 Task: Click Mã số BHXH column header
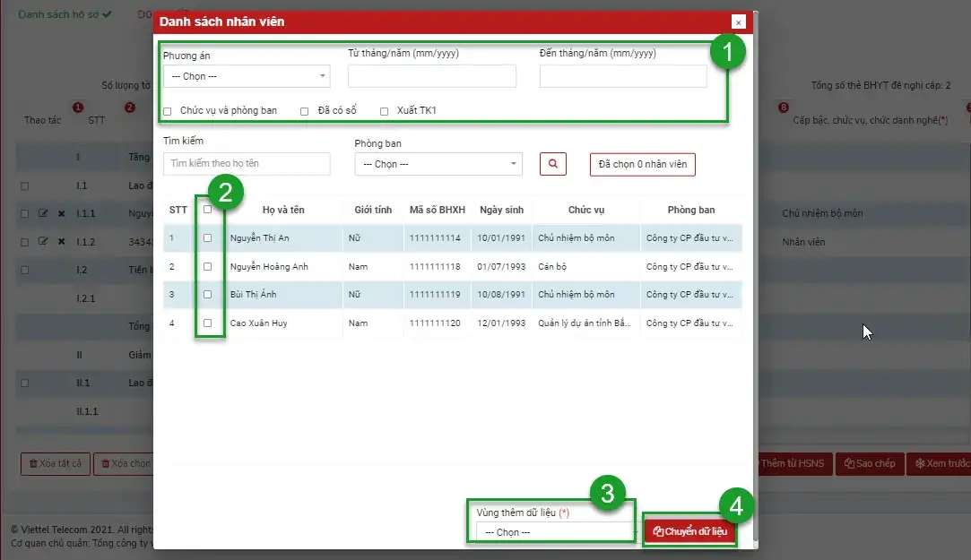438,210
